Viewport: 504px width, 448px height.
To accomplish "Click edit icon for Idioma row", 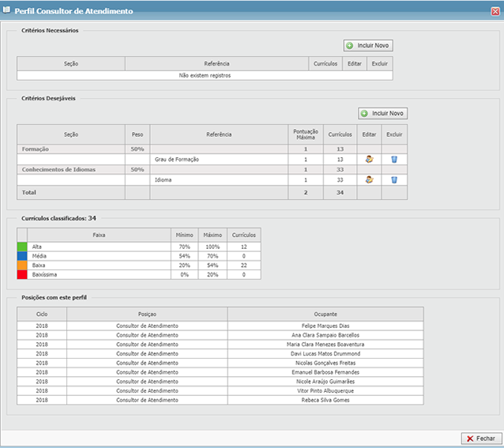I will pyautogui.click(x=369, y=179).
